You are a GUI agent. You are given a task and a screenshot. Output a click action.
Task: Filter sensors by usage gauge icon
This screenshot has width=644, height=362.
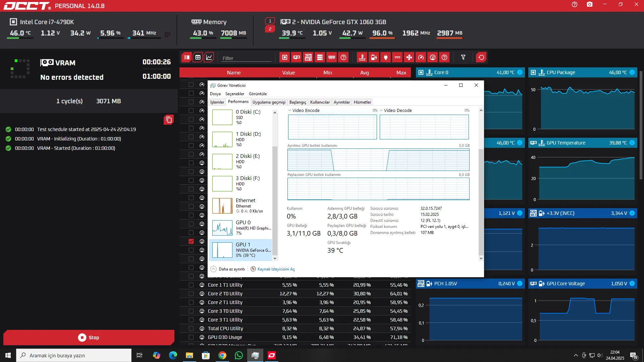point(433,57)
